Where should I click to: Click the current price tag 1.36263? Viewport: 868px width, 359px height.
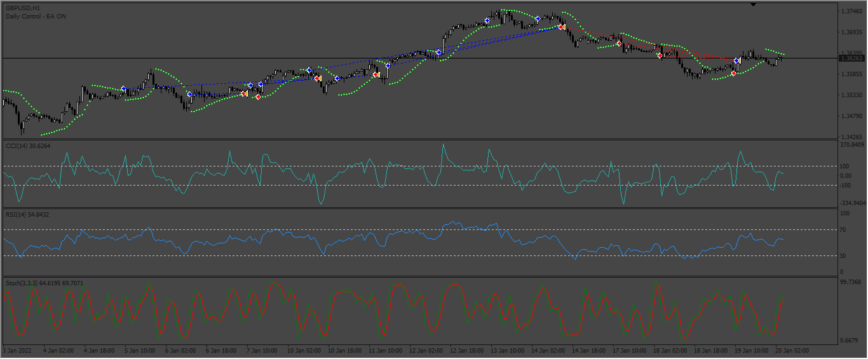[852, 58]
